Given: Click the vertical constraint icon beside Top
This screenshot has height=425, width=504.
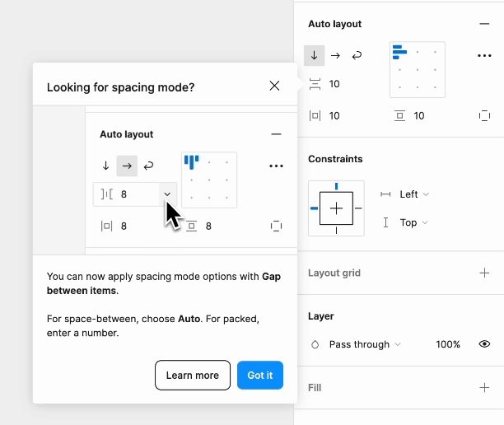Looking at the screenshot, I should coord(385,222).
